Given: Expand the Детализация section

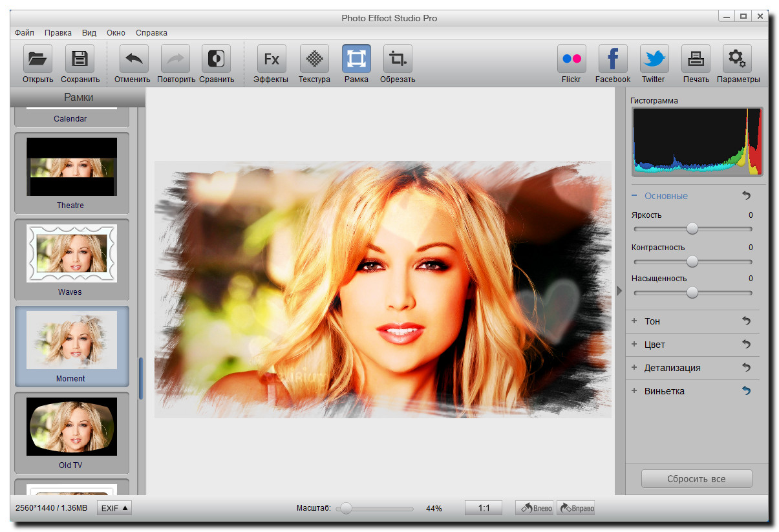Looking at the screenshot, I should click(634, 367).
